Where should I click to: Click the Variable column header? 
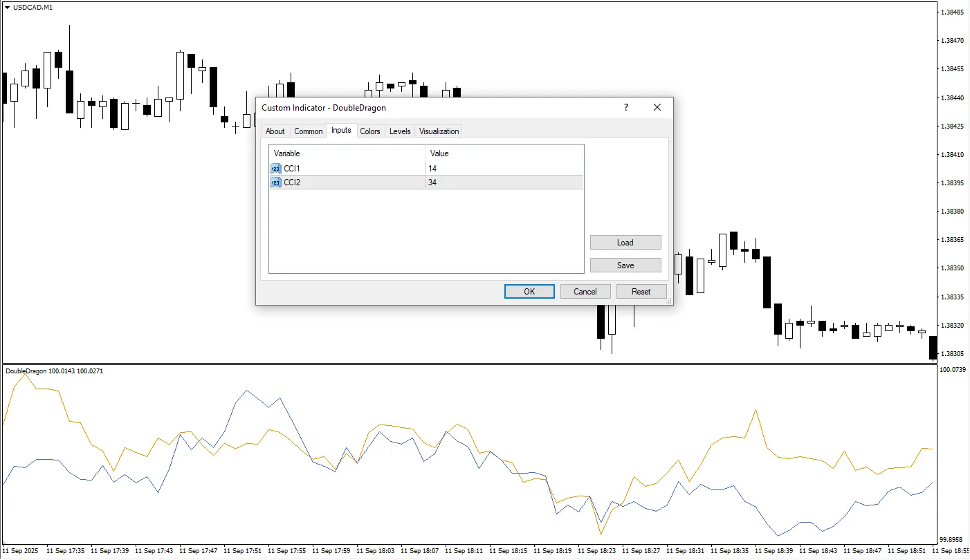tap(346, 153)
